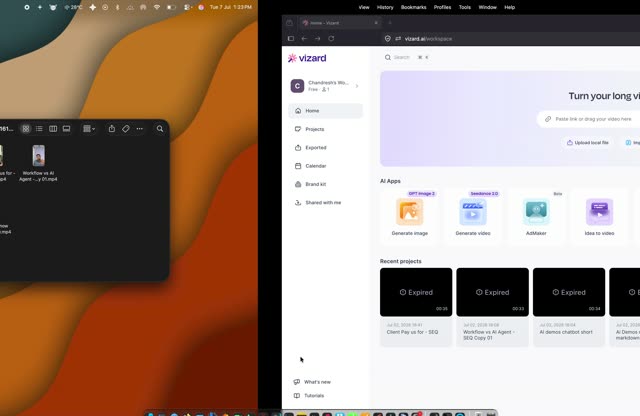Click the shield icon in the address bar

coord(387,39)
